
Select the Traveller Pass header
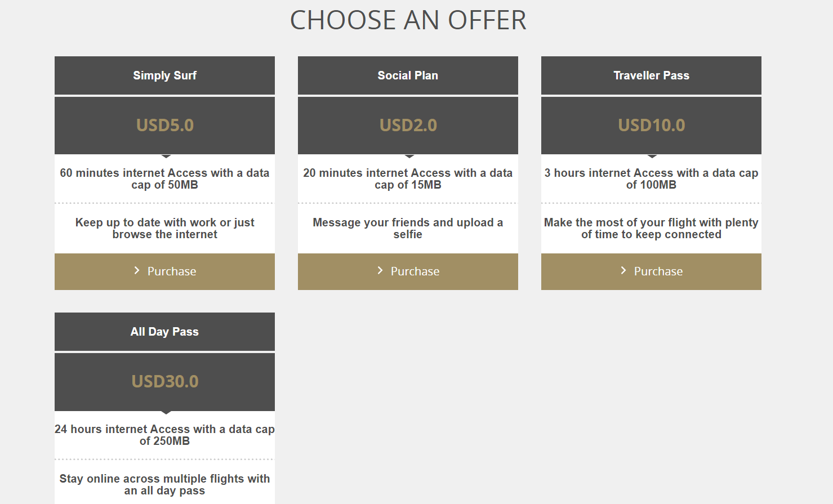pos(651,75)
